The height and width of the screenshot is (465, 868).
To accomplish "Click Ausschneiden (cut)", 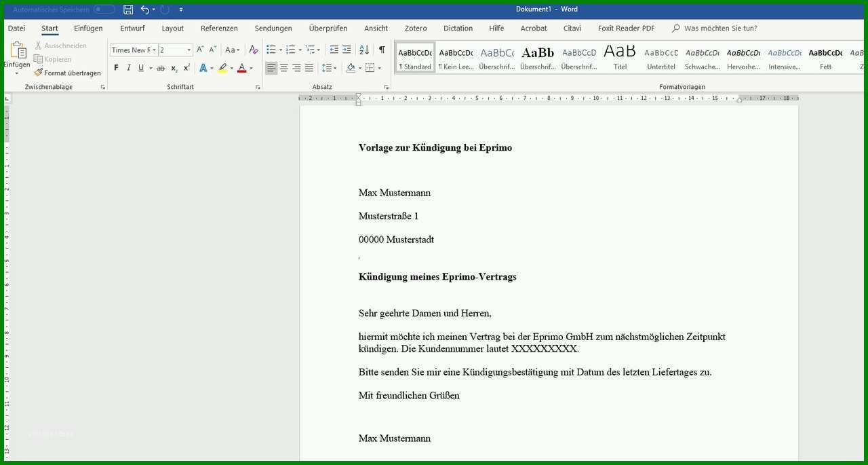I will pos(60,45).
